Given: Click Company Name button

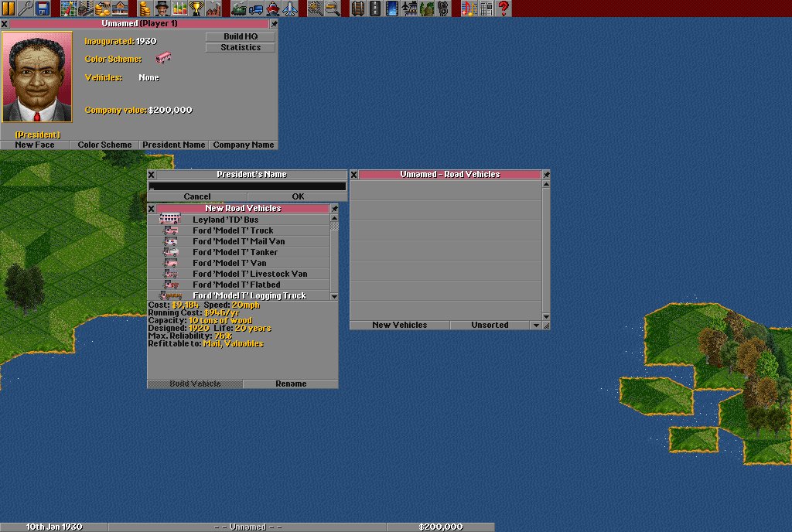Looking at the screenshot, I should click(244, 145).
